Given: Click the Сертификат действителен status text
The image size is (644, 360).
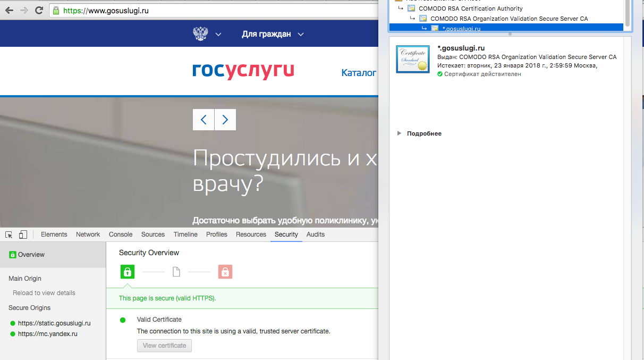Looking at the screenshot, I should click(482, 74).
